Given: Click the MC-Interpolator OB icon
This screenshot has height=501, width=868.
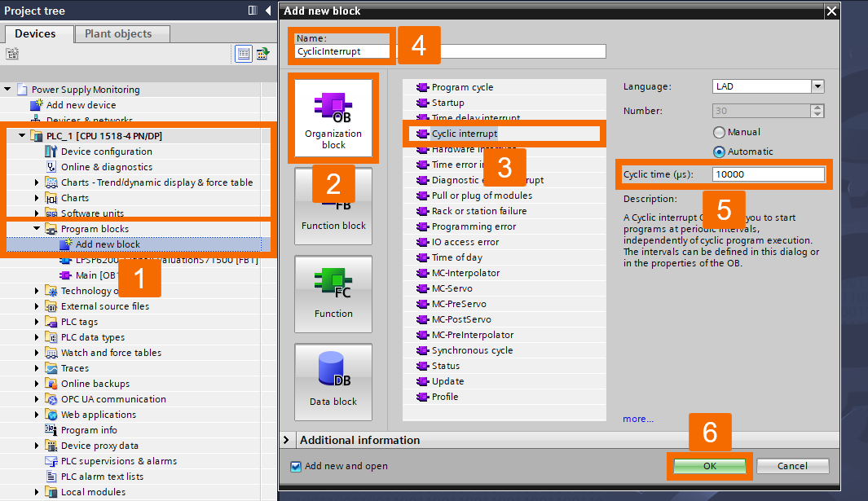Looking at the screenshot, I should [x=422, y=273].
